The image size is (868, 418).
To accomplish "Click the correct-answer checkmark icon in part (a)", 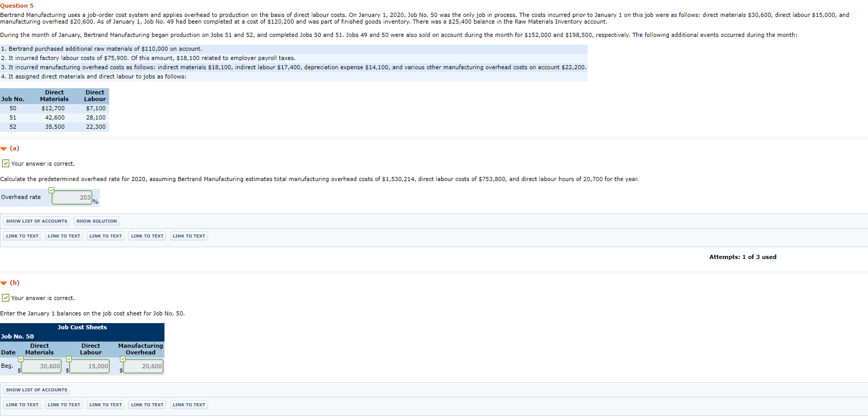I will pyautogui.click(x=6, y=164).
